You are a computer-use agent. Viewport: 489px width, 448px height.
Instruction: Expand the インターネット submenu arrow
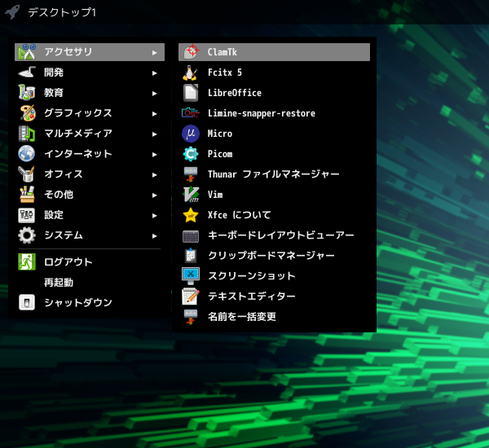pos(154,154)
